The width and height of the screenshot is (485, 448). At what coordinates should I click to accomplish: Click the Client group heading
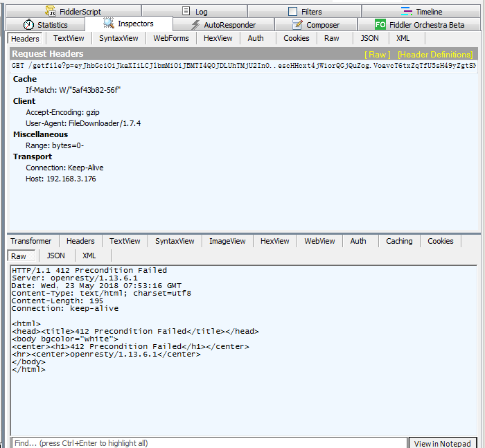coord(24,101)
